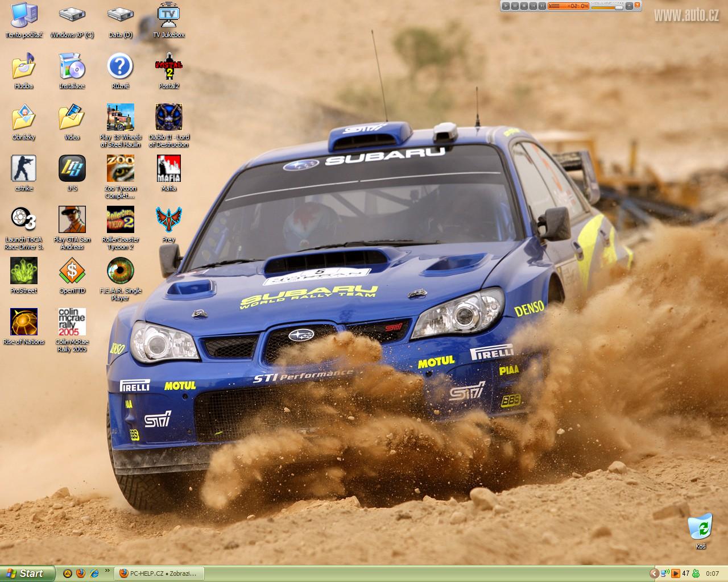Open the Koš recycle bin
This screenshot has height=582, width=728.
pyautogui.click(x=700, y=527)
